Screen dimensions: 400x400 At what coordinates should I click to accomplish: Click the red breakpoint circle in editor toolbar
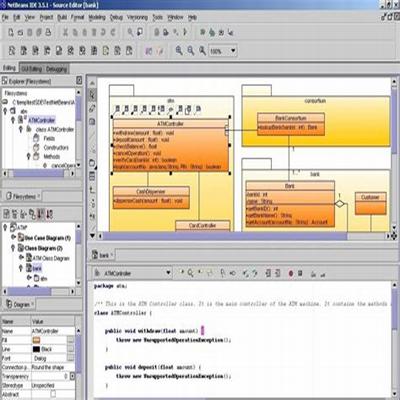[291, 273]
